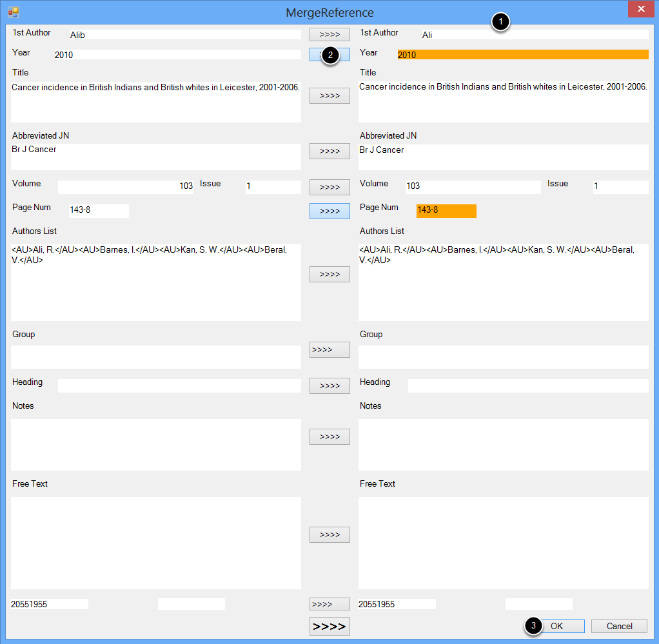Copy Authors List with middle >>>> button
This screenshot has width=659, height=644.
click(329, 274)
